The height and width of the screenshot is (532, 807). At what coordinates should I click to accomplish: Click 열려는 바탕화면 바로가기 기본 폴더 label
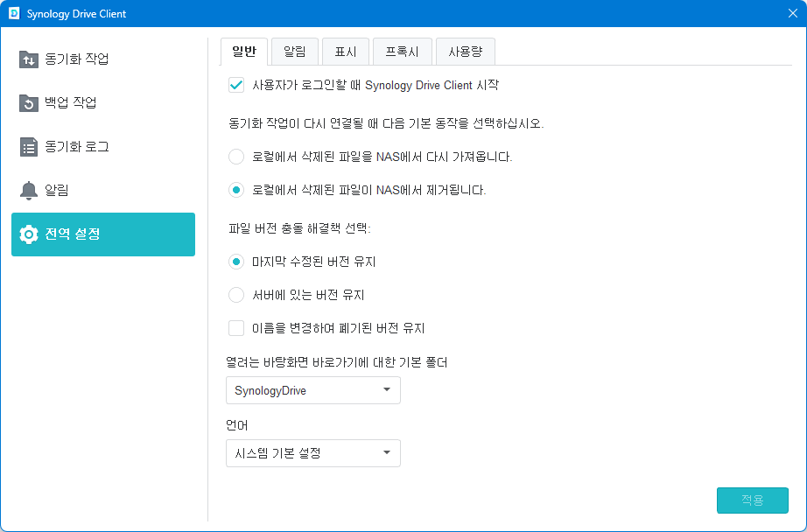click(x=337, y=363)
